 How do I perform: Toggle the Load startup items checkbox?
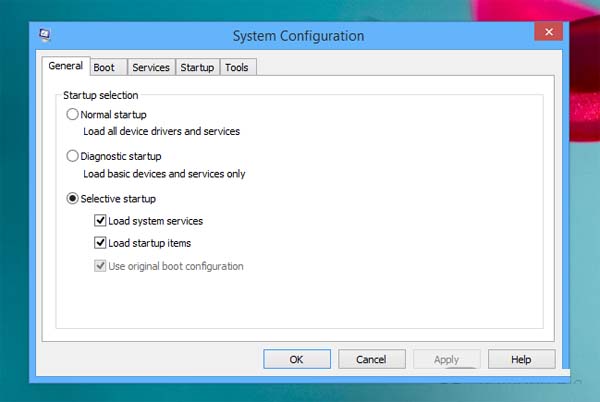pos(100,243)
